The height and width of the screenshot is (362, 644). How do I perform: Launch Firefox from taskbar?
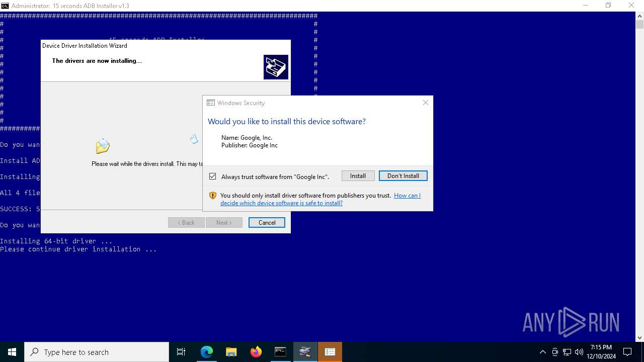256,352
